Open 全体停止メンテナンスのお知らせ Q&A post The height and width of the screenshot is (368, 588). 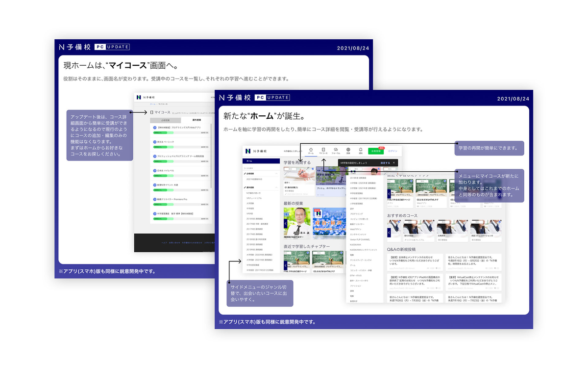[x=415, y=262]
